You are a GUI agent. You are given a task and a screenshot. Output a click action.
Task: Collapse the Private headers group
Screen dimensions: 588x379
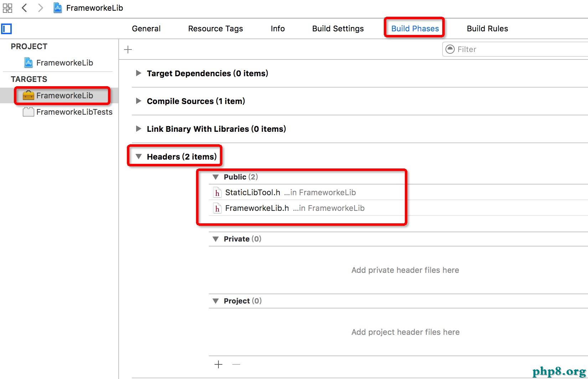(x=216, y=239)
